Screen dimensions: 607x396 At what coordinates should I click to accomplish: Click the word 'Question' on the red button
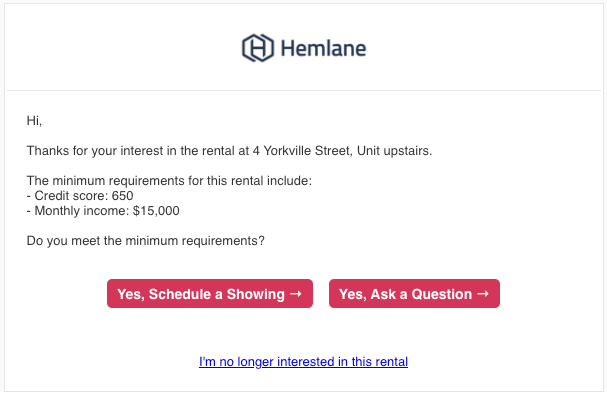click(442, 294)
